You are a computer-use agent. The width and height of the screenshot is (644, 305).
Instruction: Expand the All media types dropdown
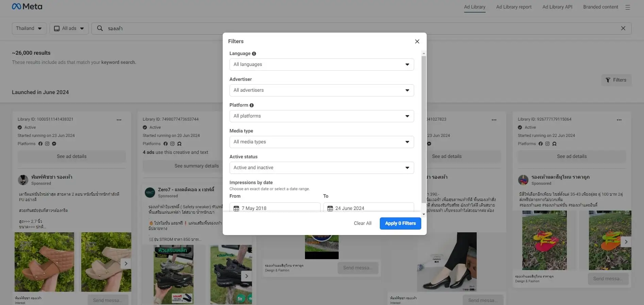point(322,142)
